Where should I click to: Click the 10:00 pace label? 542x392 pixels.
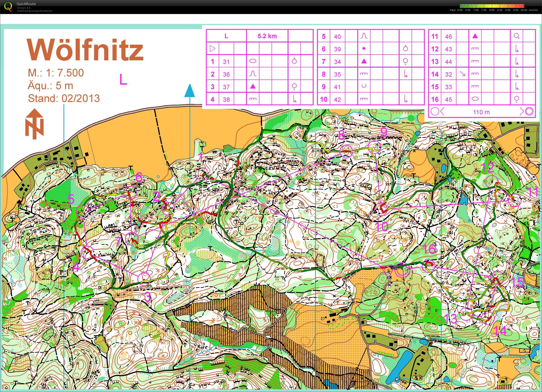pos(524,10)
